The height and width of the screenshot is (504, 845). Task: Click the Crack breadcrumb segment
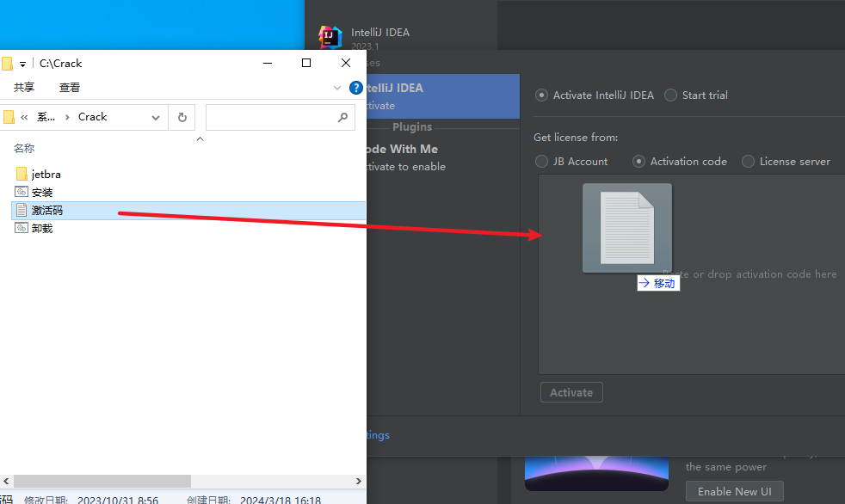click(x=93, y=117)
